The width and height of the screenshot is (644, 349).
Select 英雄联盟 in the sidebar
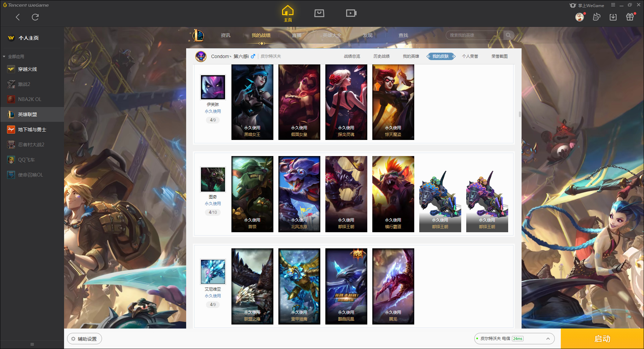coord(32,114)
